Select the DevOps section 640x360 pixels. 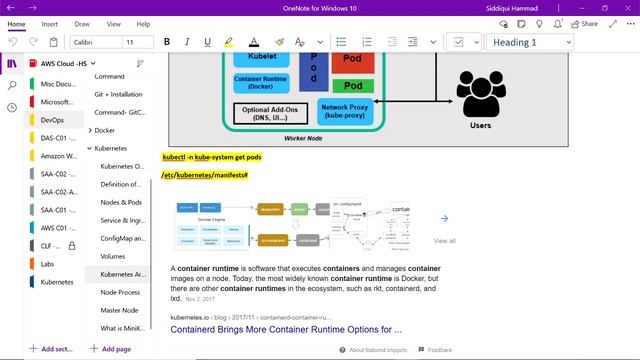pos(53,120)
